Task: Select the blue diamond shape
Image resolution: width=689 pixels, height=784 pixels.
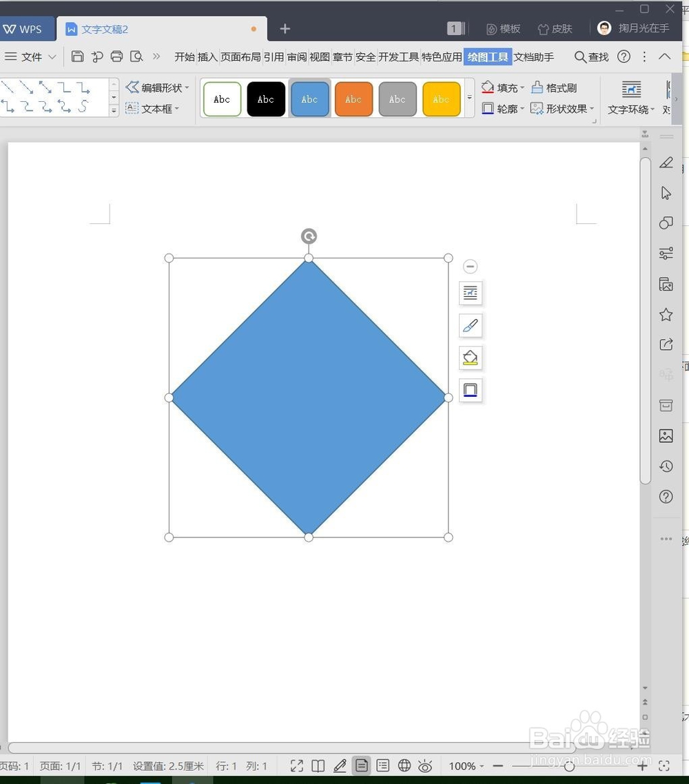Action: 309,398
